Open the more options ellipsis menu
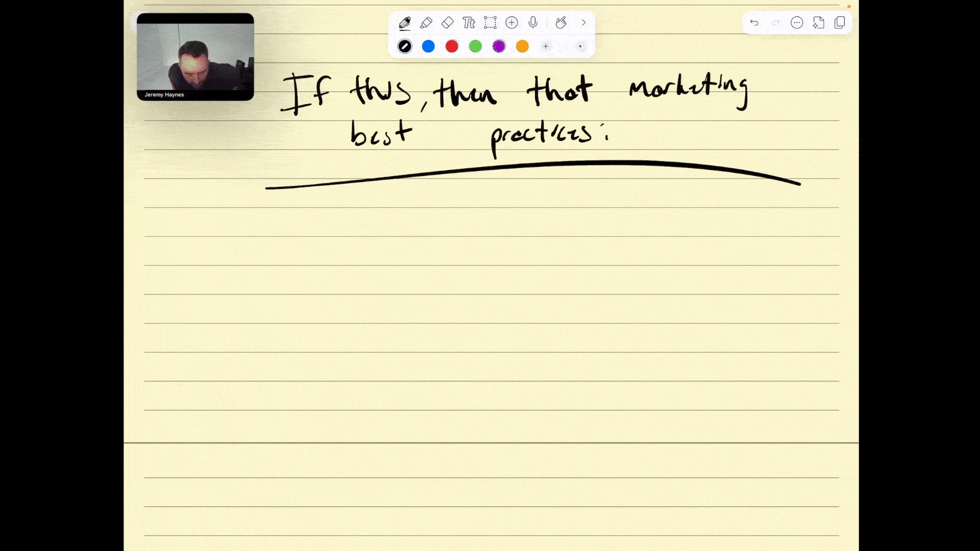The height and width of the screenshot is (551, 980). [x=797, y=23]
